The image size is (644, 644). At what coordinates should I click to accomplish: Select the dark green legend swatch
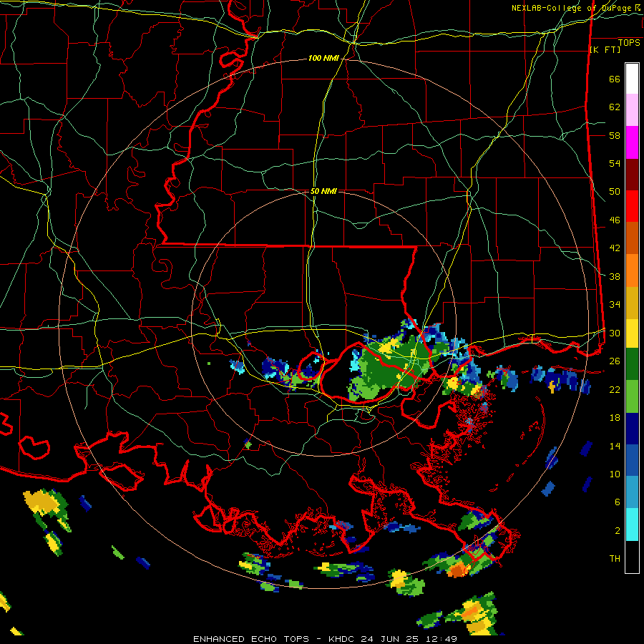(x=632, y=364)
